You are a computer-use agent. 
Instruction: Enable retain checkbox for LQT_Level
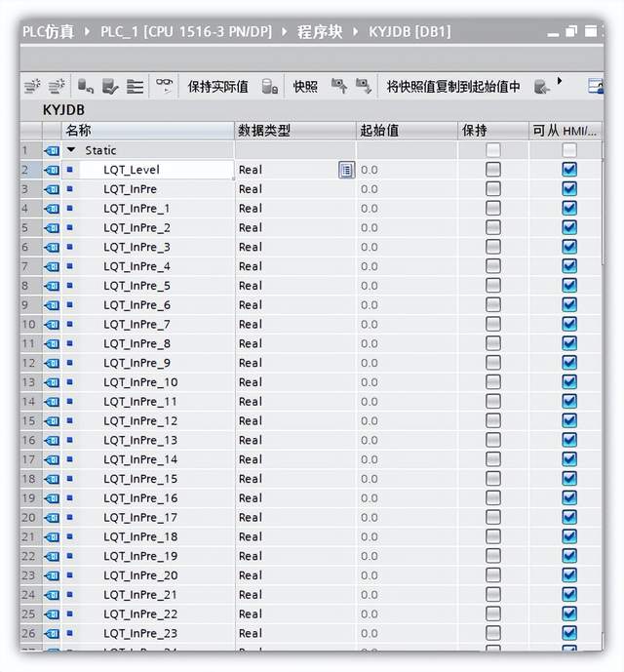pyautogui.click(x=492, y=170)
